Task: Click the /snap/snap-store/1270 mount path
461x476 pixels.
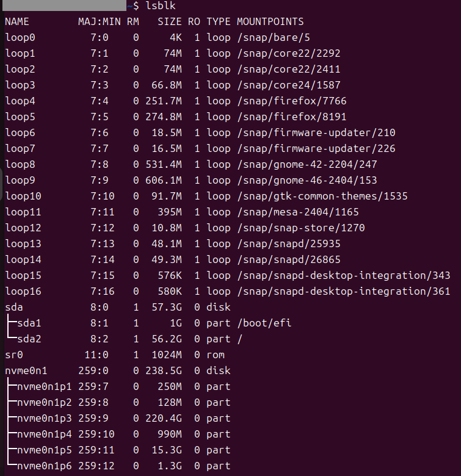Action: [x=300, y=228]
